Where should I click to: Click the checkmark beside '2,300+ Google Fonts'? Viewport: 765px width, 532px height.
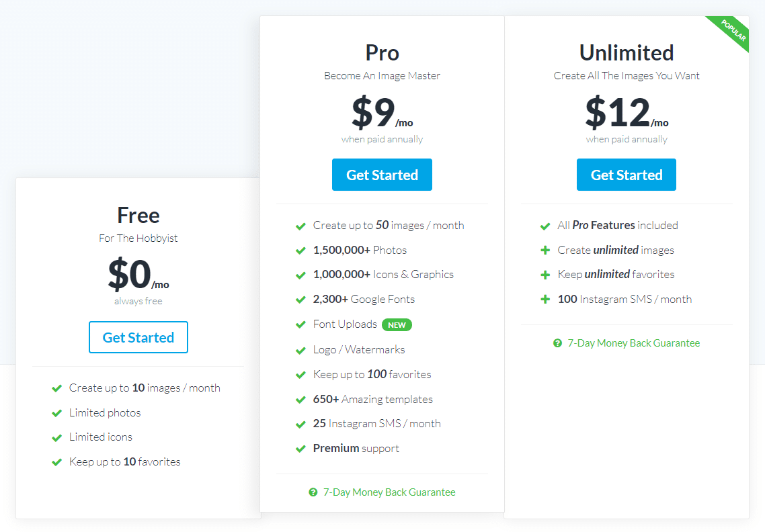pos(300,300)
